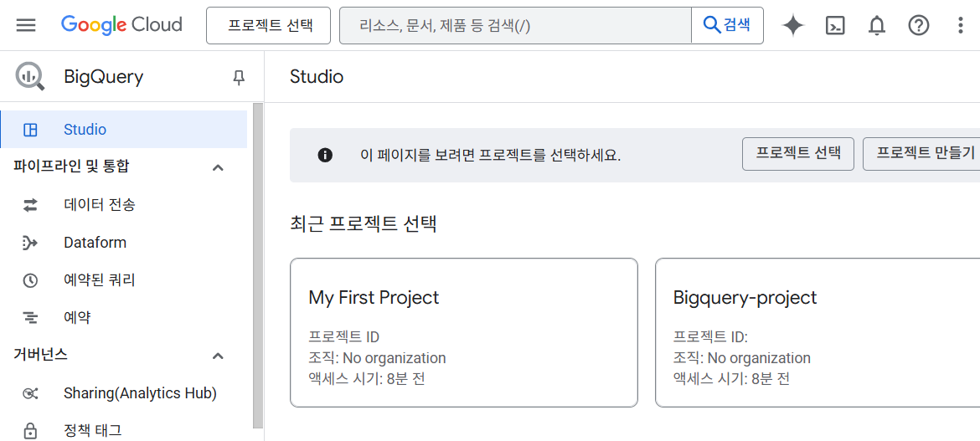
Task: Open Dataform in the sidebar
Action: (124, 243)
